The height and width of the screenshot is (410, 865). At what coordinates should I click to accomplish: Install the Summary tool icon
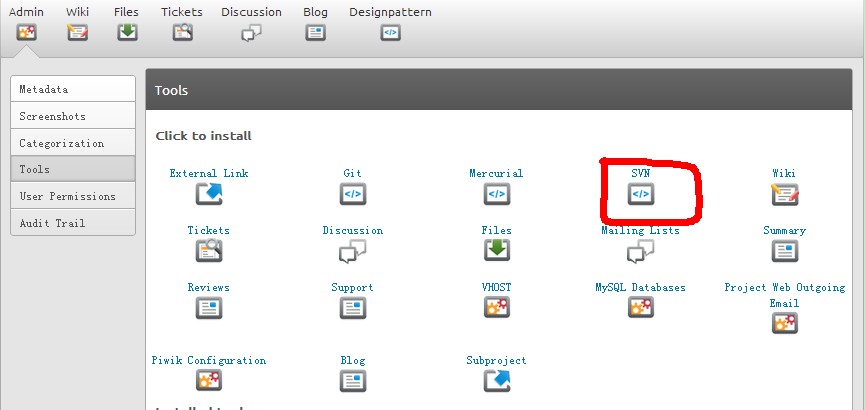point(784,251)
